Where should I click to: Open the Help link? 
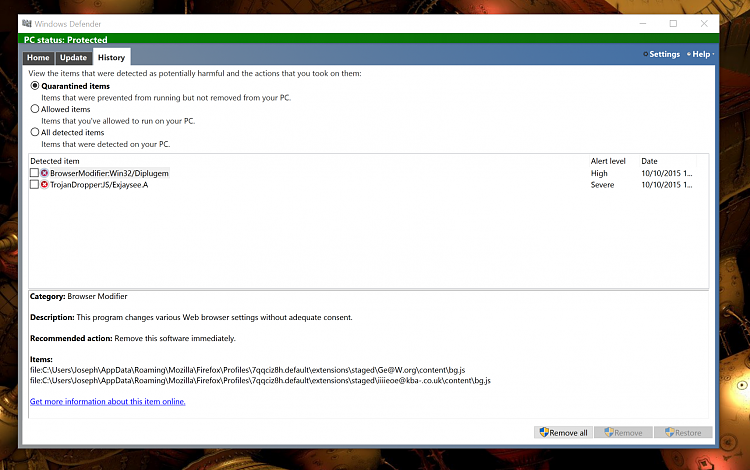tap(701, 54)
